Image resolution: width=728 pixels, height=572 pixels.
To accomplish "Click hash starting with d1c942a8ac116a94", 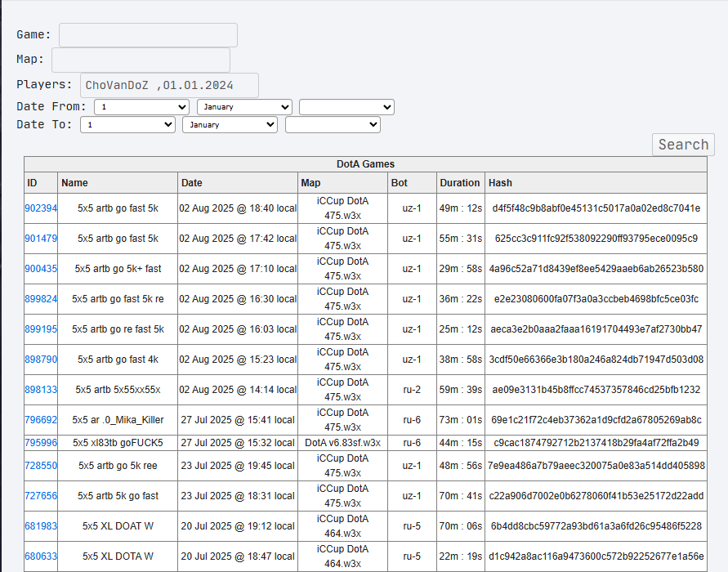I will point(596,556).
